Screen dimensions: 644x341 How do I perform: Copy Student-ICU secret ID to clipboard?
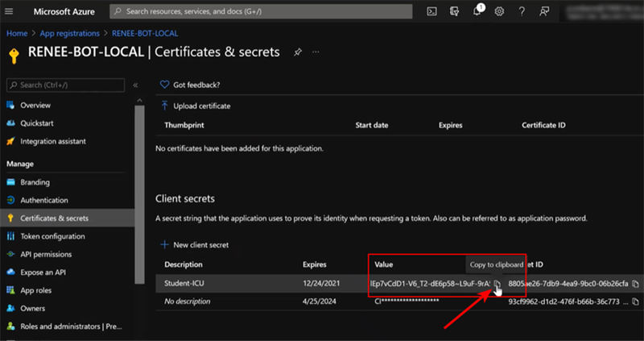click(x=635, y=284)
